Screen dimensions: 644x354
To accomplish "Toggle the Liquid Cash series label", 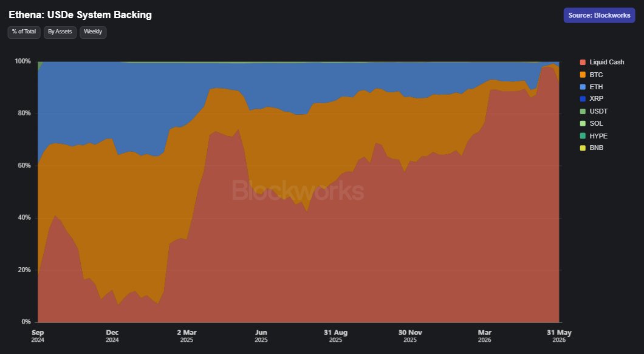I will 606,63.
